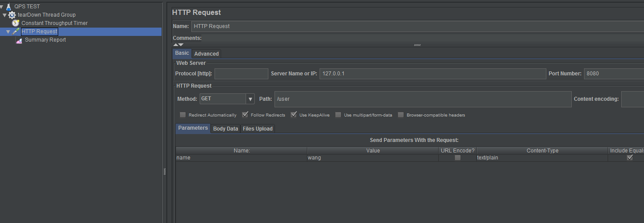Enable Redirect Automatically checkbox
Image resolution: width=644 pixels, height=223 pixels.
(183, 115)
